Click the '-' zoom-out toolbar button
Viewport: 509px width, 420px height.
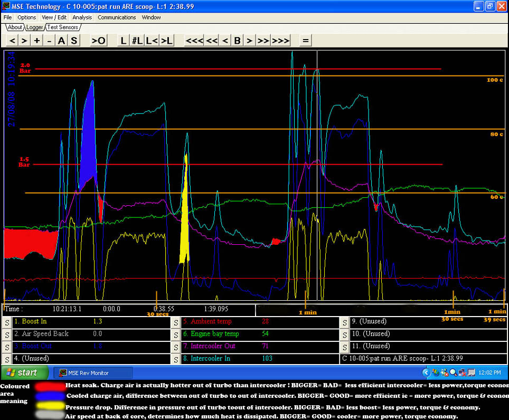point(49,41)
